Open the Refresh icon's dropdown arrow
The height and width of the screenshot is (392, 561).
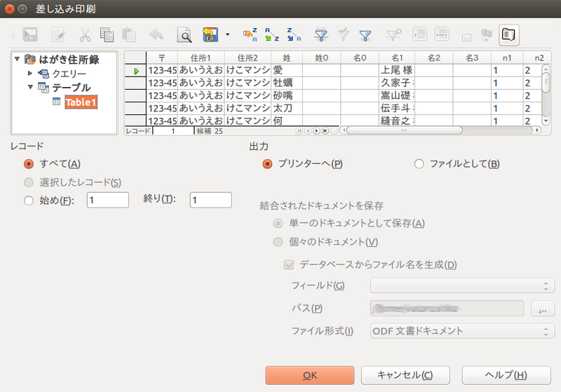coord(227,34)
